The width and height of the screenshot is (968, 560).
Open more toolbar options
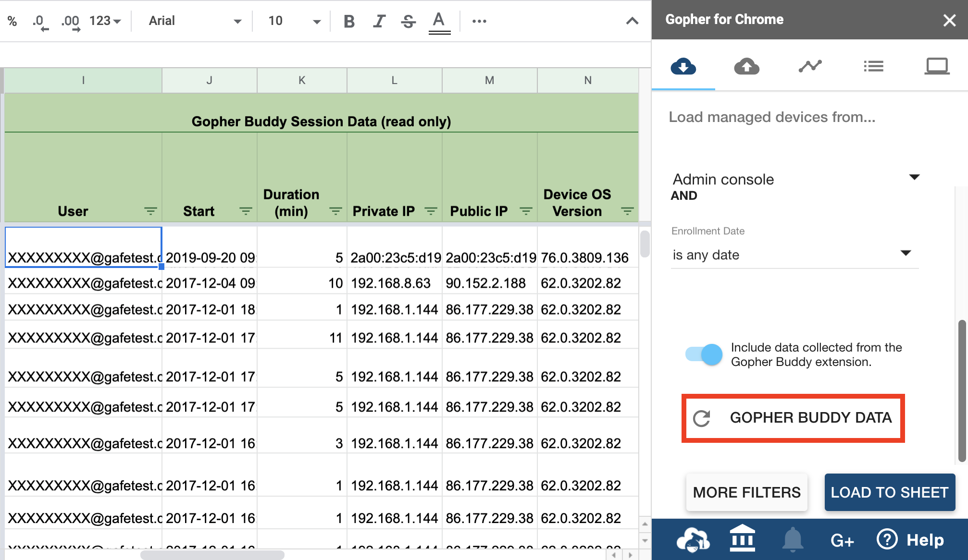[x=479, y=21]
